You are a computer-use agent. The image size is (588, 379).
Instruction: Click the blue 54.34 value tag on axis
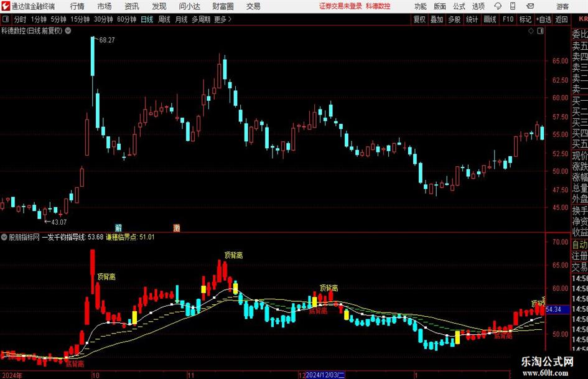(x=557, y=309)
